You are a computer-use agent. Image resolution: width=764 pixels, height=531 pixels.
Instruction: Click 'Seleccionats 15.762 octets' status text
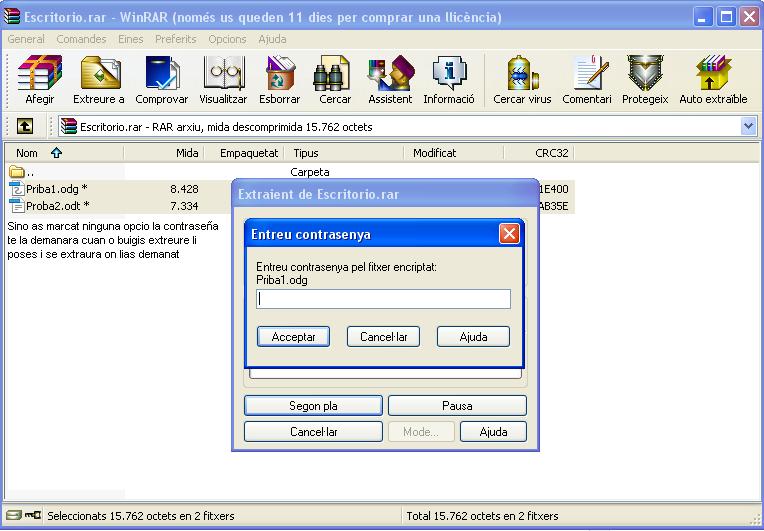click(141, 515)
